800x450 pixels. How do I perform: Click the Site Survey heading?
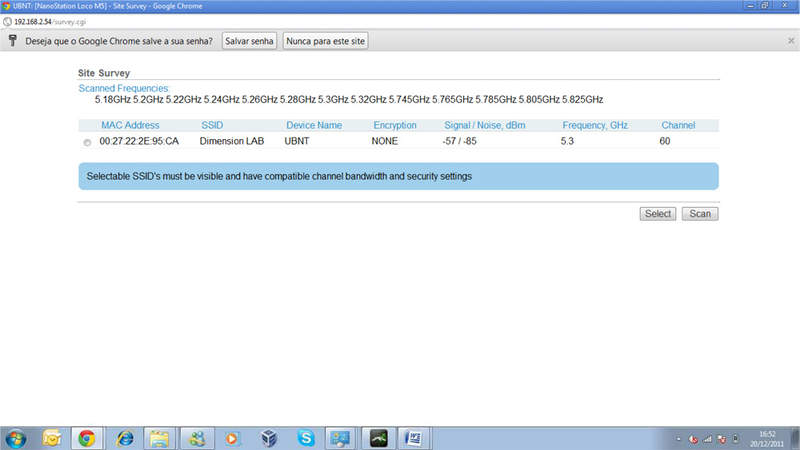coord(104,73)
